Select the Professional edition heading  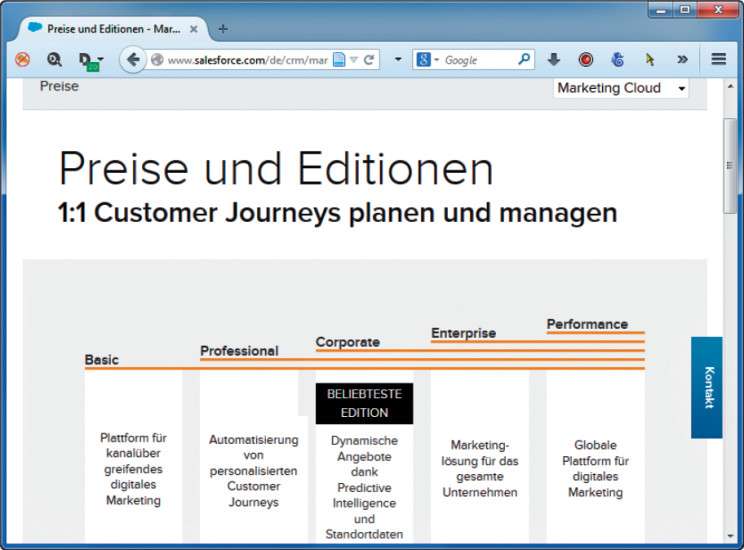click(x=239, y=351)
